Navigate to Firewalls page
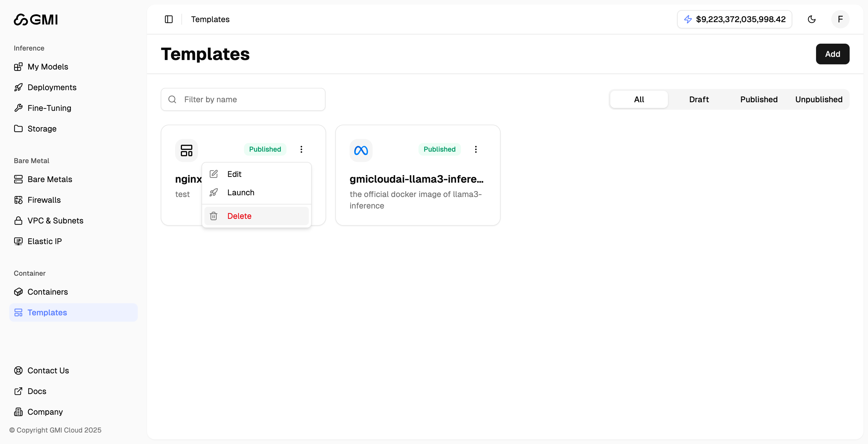868x444 pixels. [x=44, y=200]
